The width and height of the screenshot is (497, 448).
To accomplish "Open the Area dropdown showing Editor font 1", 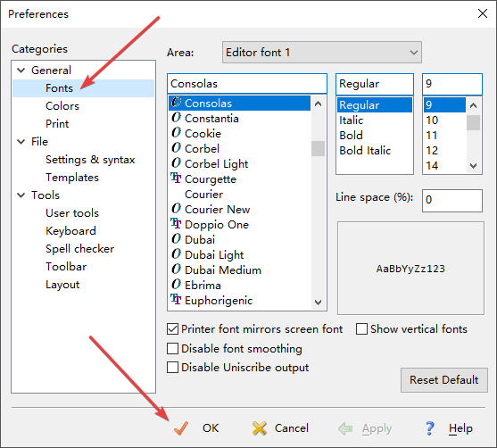I will click(x=322, y=53).
